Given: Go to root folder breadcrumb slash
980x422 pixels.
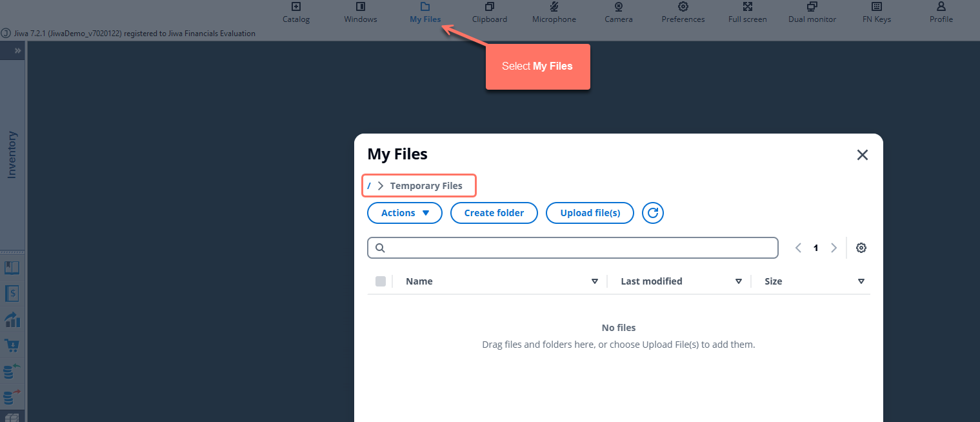Looking at the screenshot, I should (369, 186).
